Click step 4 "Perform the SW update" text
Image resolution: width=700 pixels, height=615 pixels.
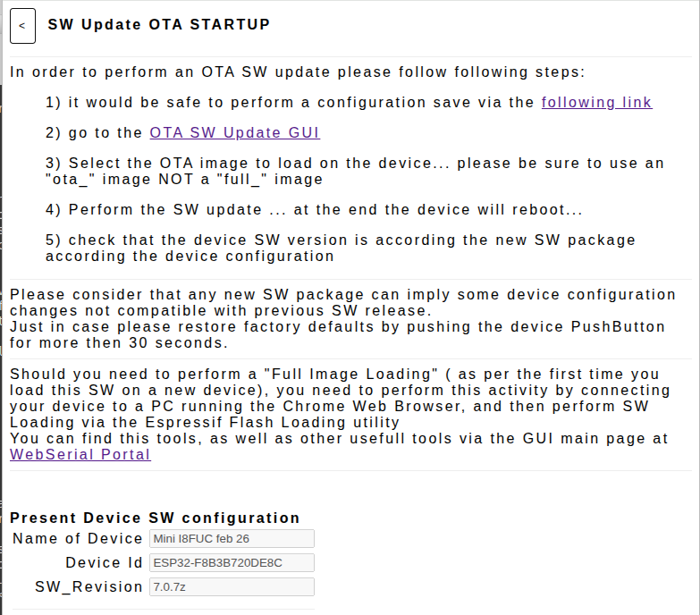tap(313, 211)
